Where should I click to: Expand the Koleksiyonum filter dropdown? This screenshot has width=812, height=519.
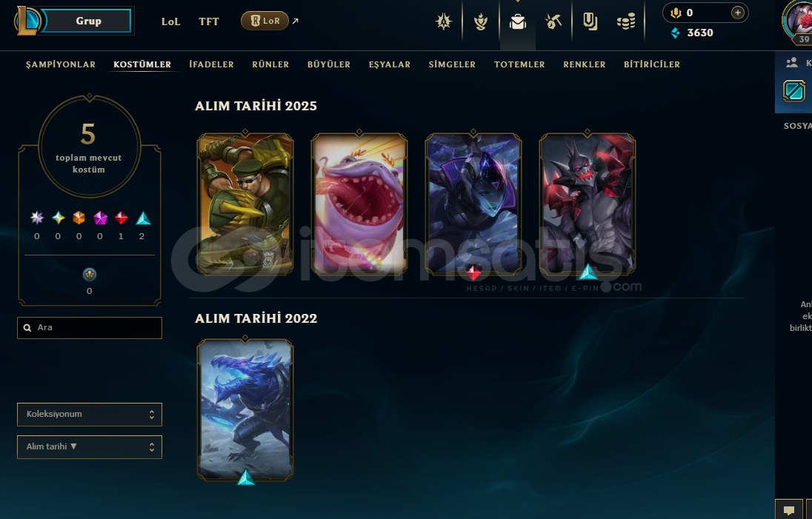click(90, 415)
